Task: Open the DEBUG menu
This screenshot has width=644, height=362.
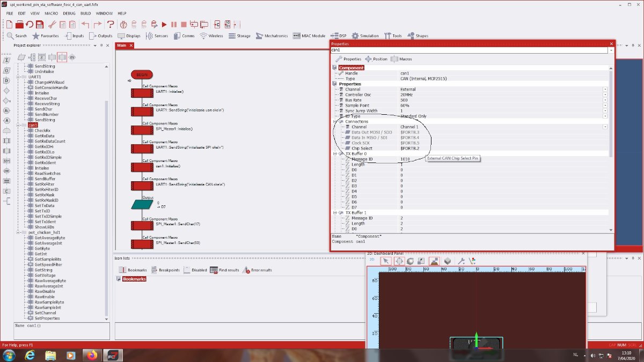Action: (69, 13)
